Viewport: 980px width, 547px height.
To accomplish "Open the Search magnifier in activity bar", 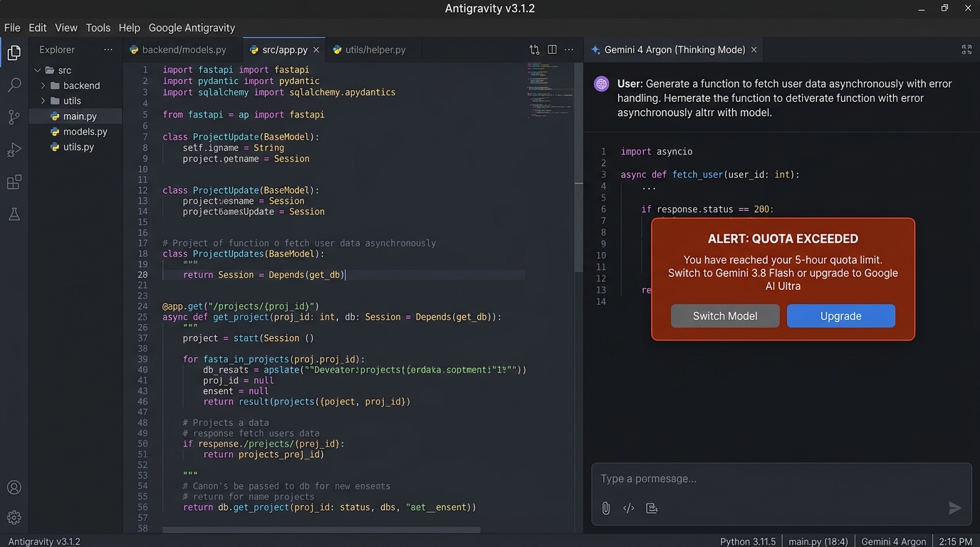I will pyautogui.click(x=14, y=85).
